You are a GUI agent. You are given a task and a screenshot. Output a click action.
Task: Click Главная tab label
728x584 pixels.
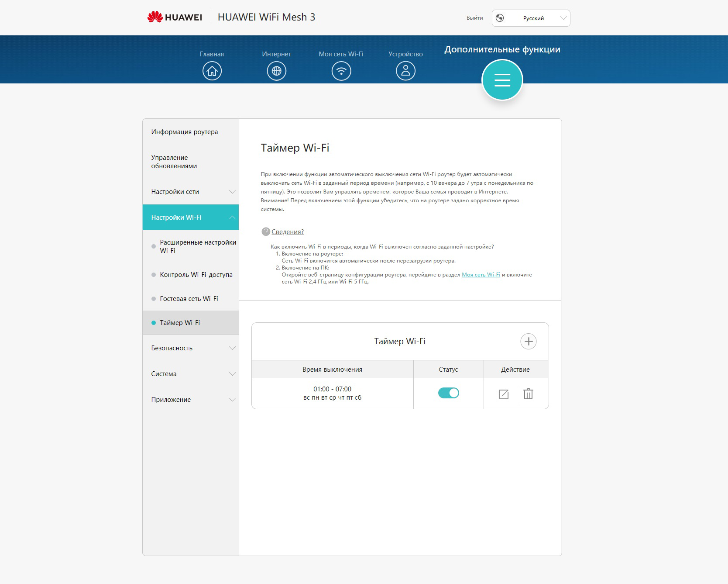[212, 54]
